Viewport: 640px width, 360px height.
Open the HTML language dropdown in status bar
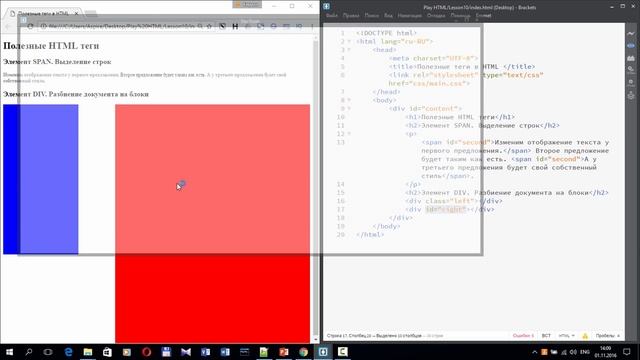tap(567, 336)
